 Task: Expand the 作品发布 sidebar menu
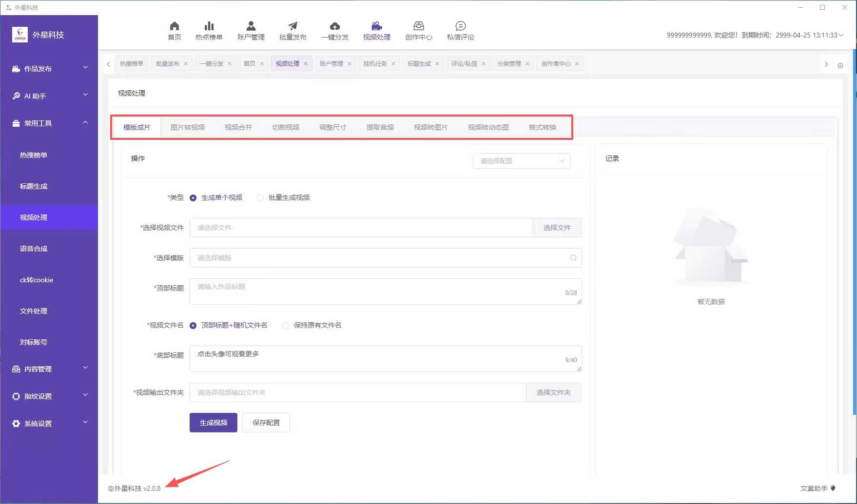tap(49, 69)
